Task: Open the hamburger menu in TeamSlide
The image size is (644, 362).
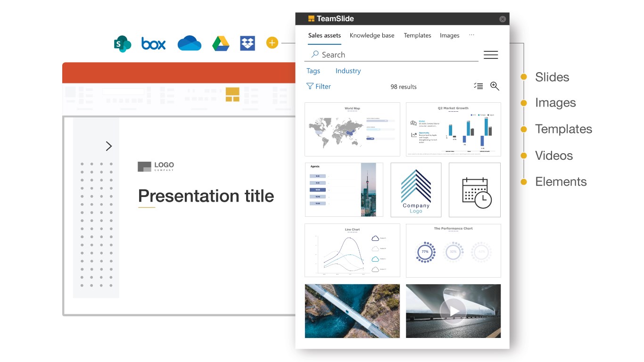Action: coord(491,55)
